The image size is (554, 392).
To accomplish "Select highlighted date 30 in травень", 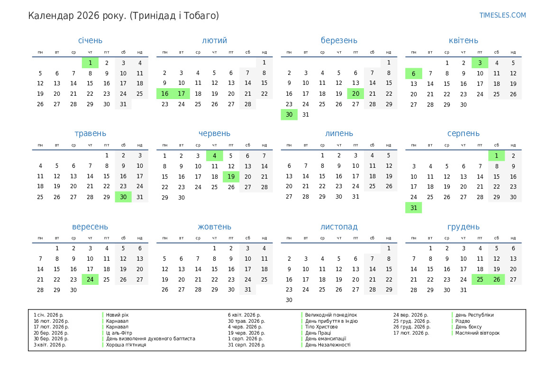I will [123, 197].
